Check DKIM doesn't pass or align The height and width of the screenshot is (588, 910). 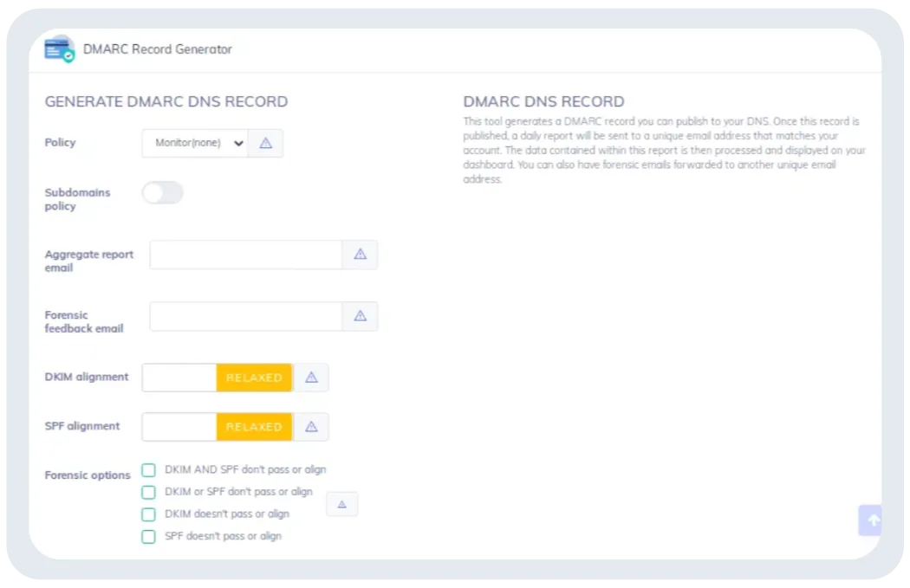(148, 514)
